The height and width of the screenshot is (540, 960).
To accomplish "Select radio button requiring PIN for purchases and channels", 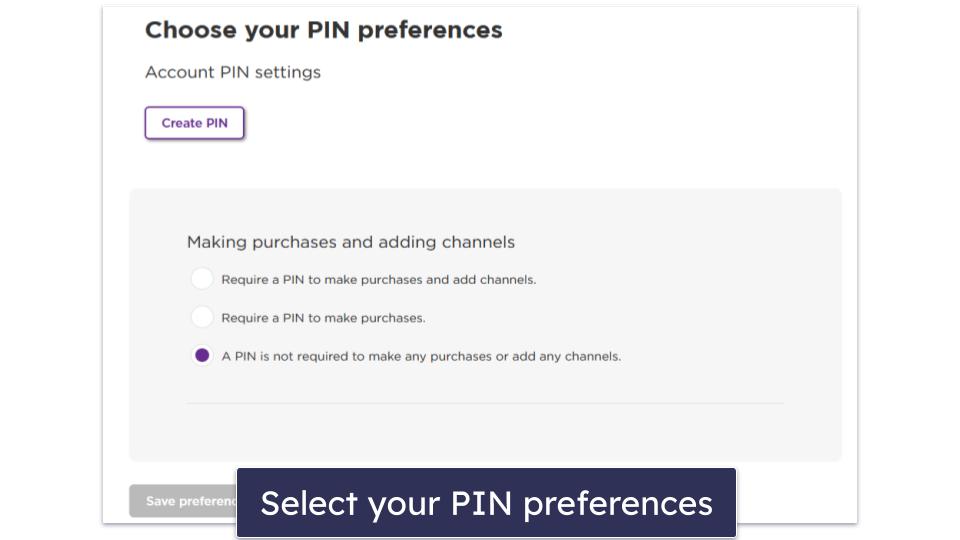I will click(x=202, y=279).
